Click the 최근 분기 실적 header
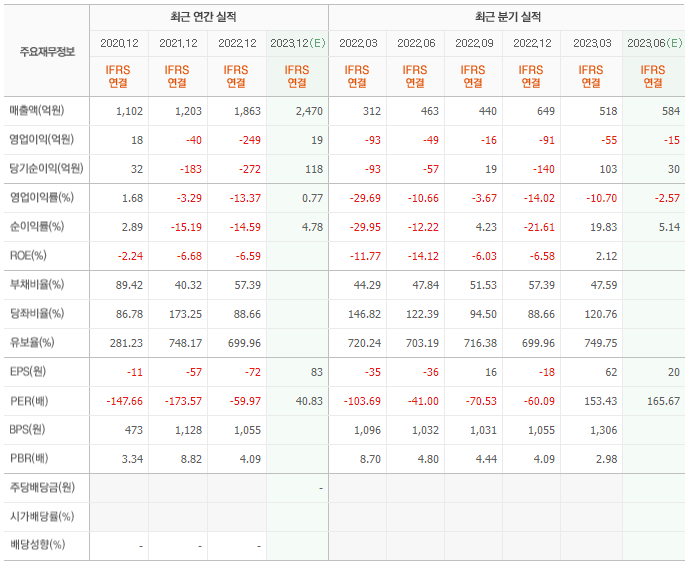 click(508, 17)
